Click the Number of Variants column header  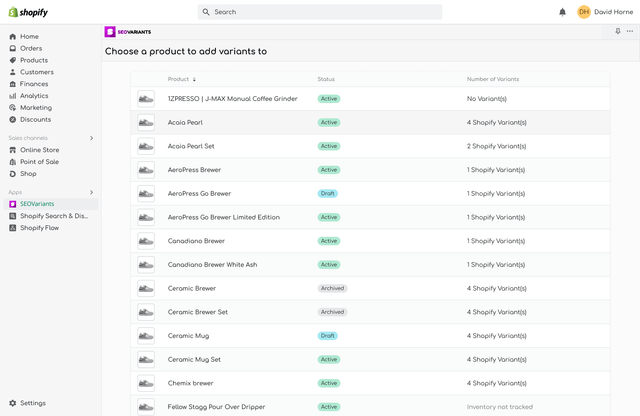(x=493, y=79)
